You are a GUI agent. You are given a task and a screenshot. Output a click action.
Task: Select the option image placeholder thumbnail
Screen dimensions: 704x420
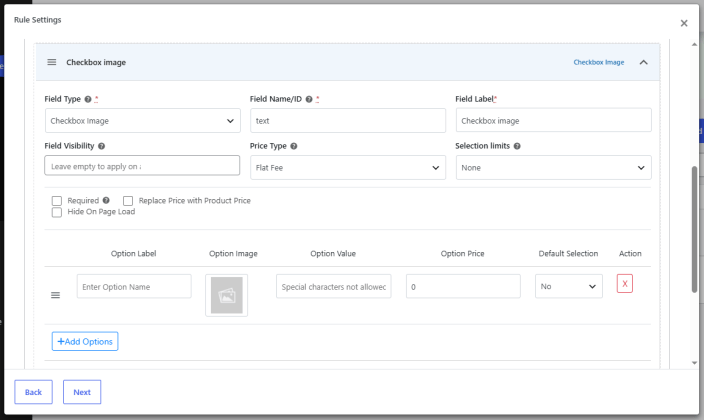(x=227, y=295)
